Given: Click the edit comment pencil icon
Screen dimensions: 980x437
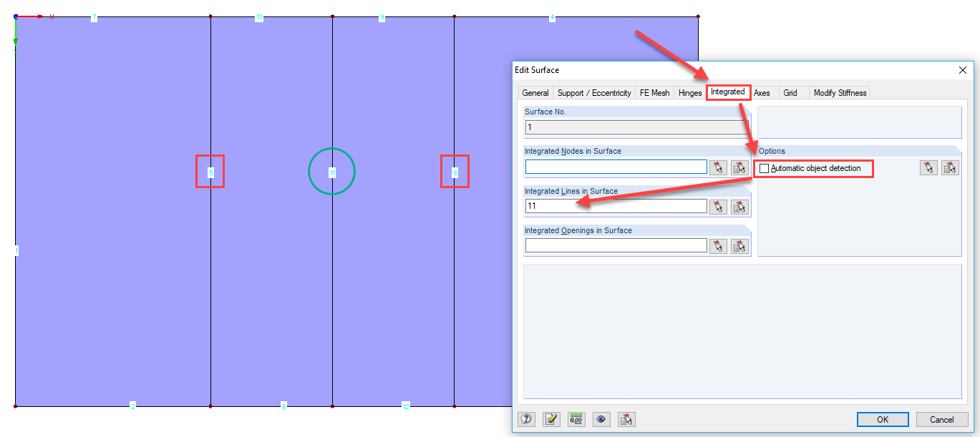Looking at the screenshot, I should [551, 419].
